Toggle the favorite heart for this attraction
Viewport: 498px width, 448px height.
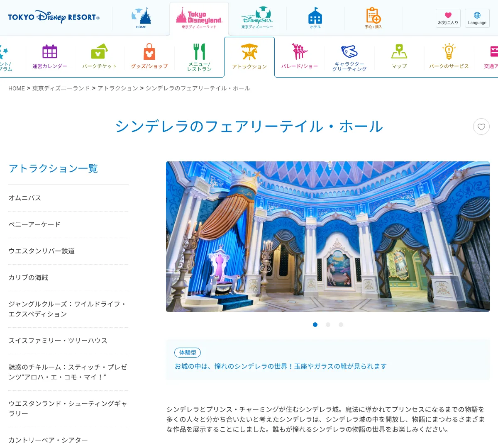pyautogui.click(x=481, y=127)
